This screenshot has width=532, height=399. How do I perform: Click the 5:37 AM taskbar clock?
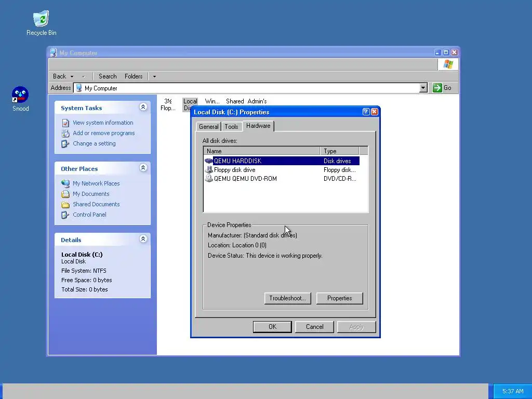pos(513,391)
